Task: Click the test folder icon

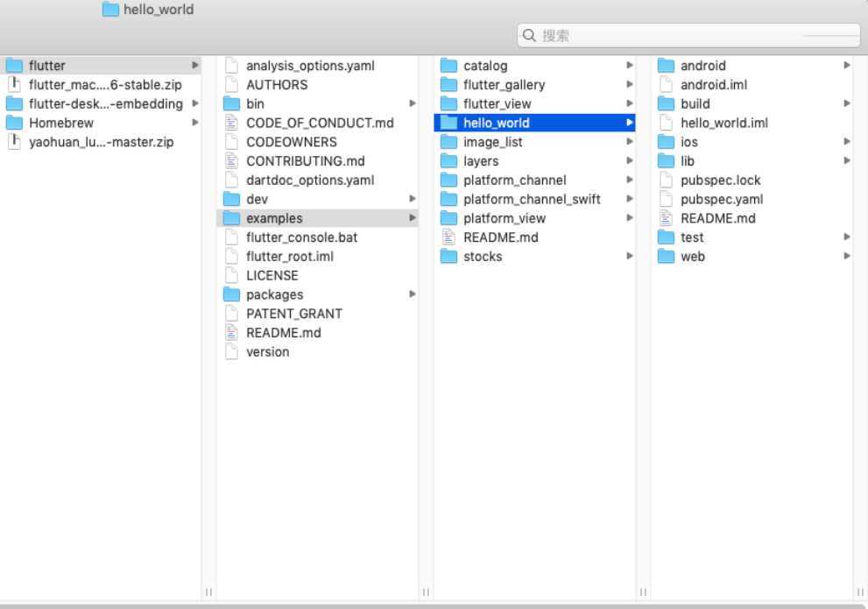Action: 666,237
